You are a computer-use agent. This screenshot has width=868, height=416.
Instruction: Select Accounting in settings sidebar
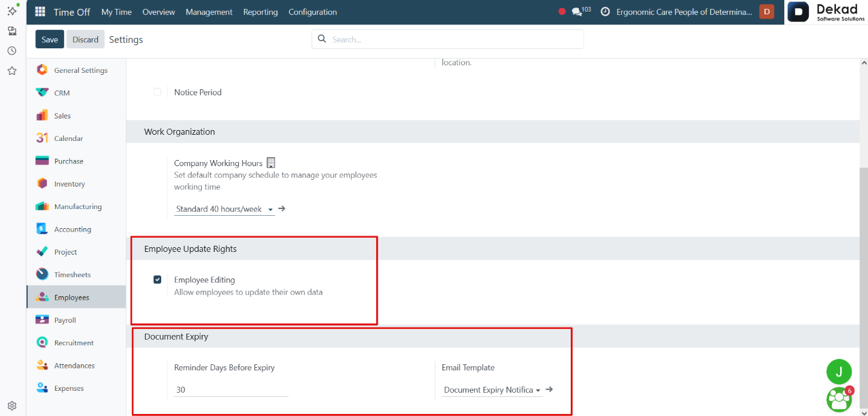pyautogui.click(x=76, y=229)
